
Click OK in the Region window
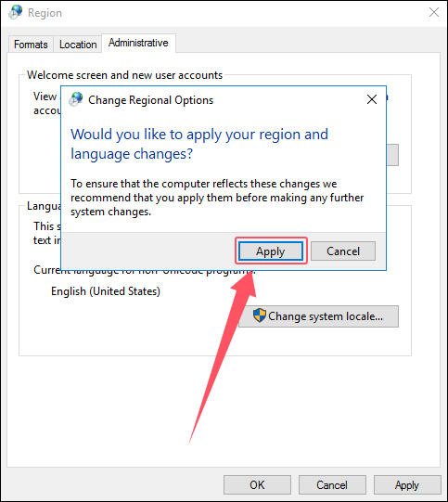tap(257, 484)
